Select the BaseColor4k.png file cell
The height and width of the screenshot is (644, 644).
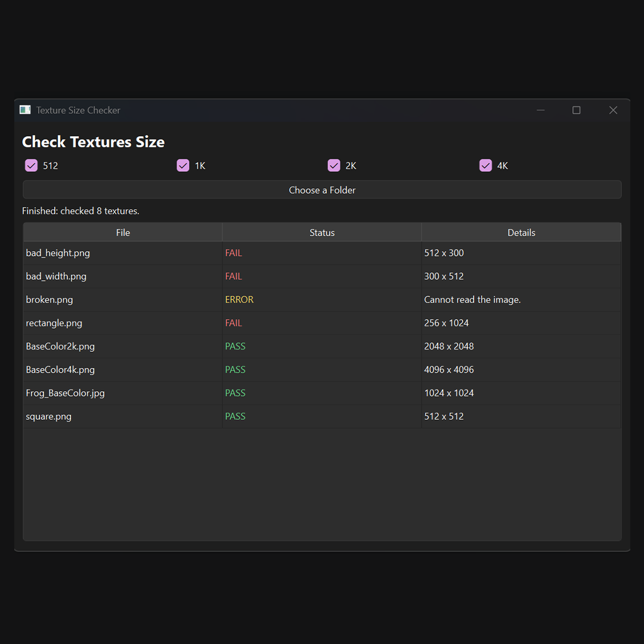[123, 370]
